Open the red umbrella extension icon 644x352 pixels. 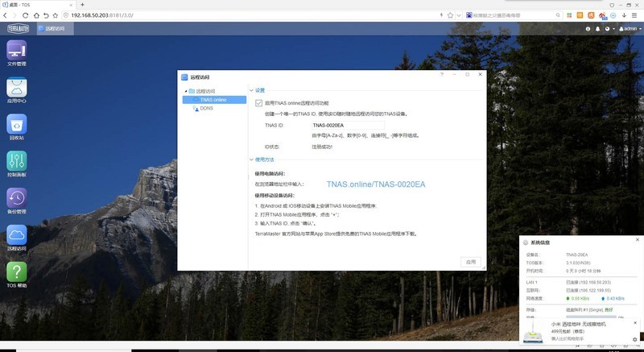coord(602,15)
